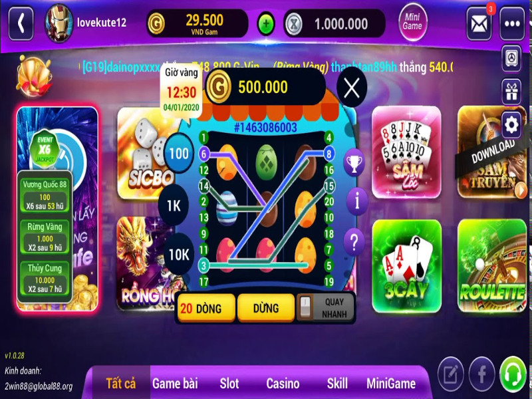Screen dimensions: 532x399
Task: Toggle the Quay Nhanh fast spin switch
Action: pyautogui.click(x=305, y=307)
